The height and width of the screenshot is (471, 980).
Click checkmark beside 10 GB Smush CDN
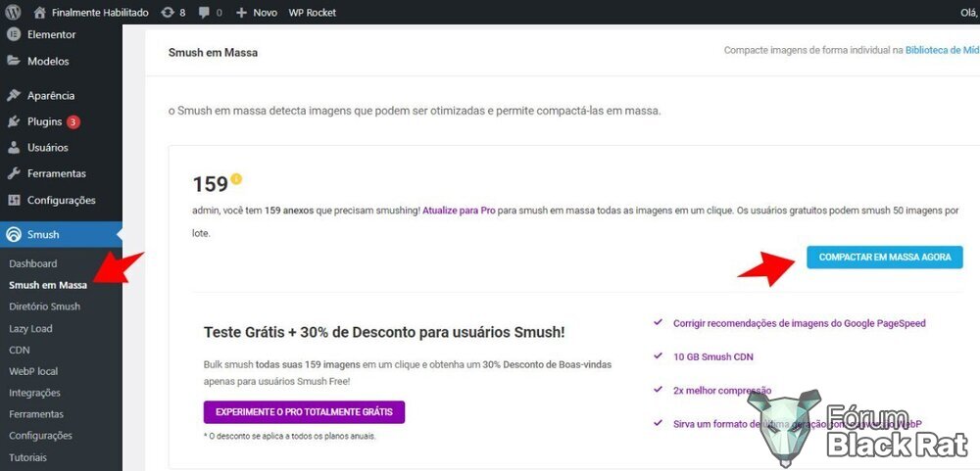click(658, 356)
